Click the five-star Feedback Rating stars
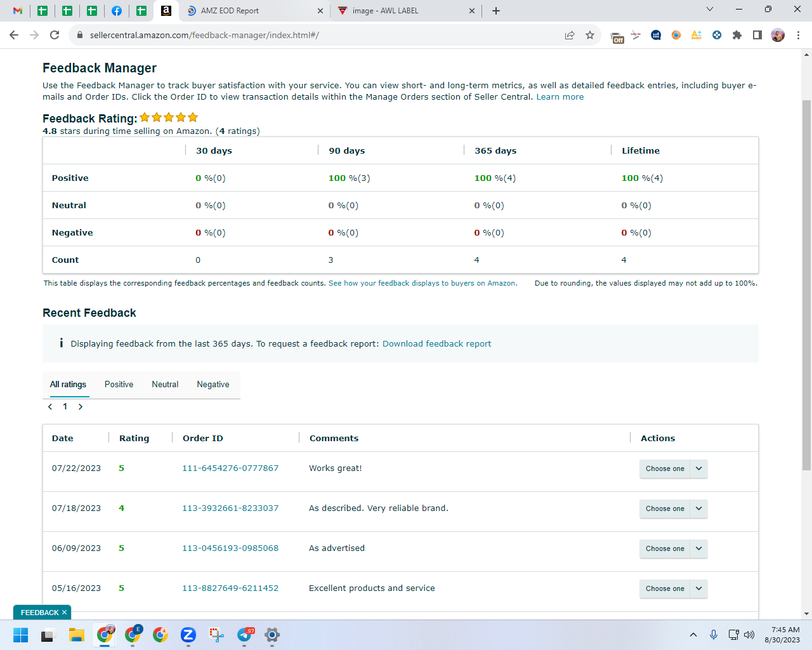The width and height of the screenshot is (812, 650). [169, 117]
